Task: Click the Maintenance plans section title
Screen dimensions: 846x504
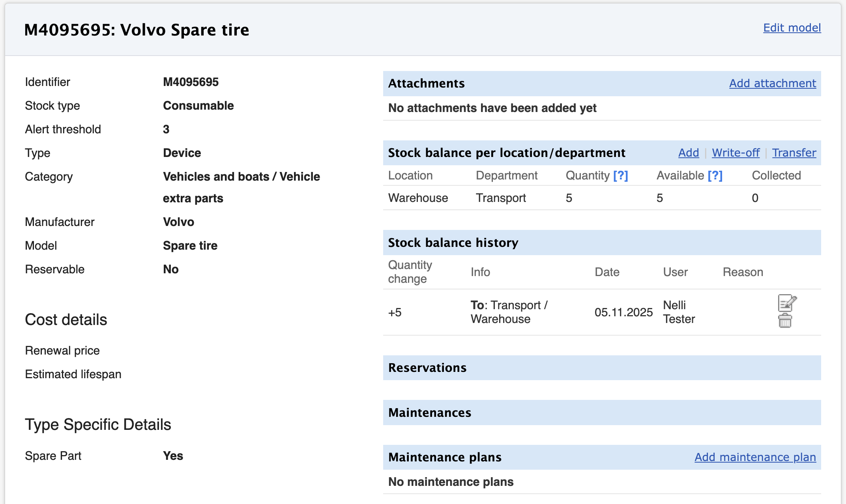Action: tap(445, 457)
